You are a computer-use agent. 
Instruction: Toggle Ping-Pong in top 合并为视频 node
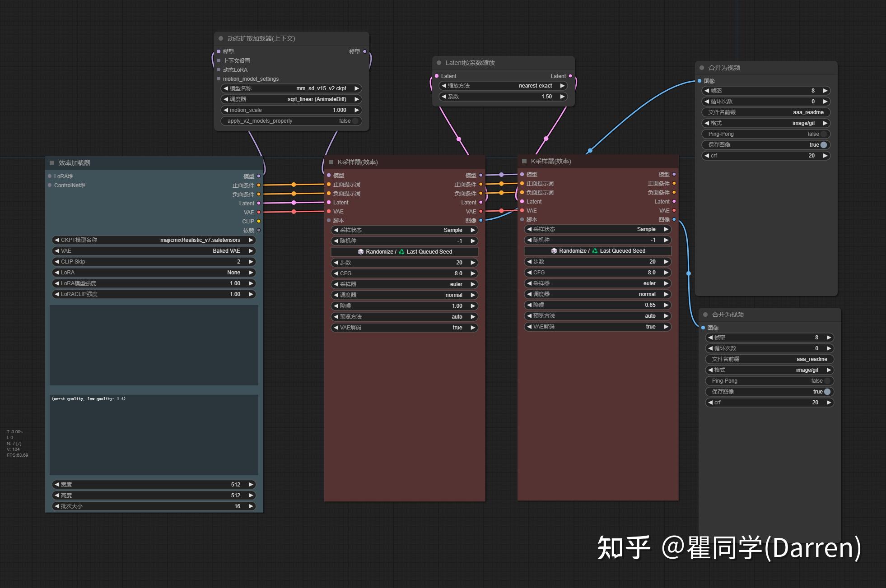(823, 134)
